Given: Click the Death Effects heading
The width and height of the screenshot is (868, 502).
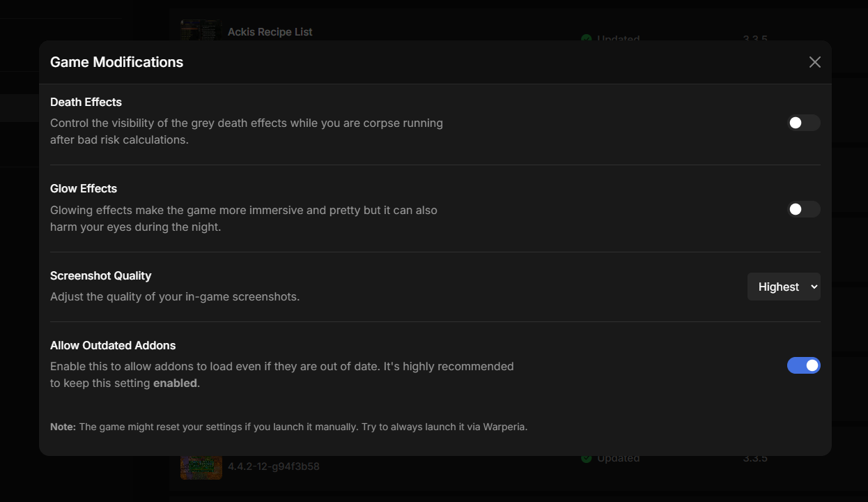Looking at the screenshot, I should [86, 102].
